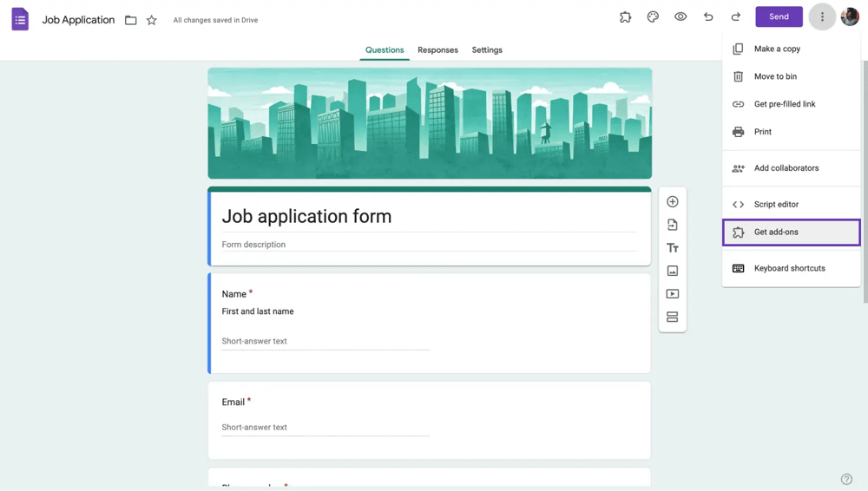Close the three-dot more options menu
Viewport: 868px width, 491px height.
[x=822, y=17]
